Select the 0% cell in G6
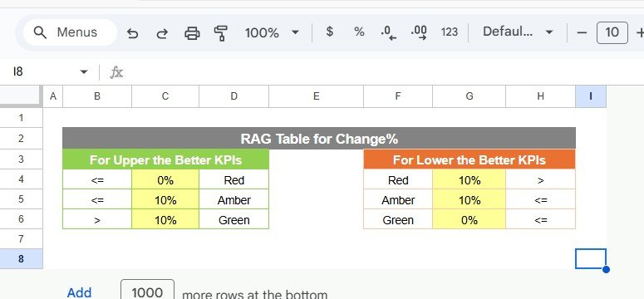The image size is (644, 299). [x=469, y=219]
